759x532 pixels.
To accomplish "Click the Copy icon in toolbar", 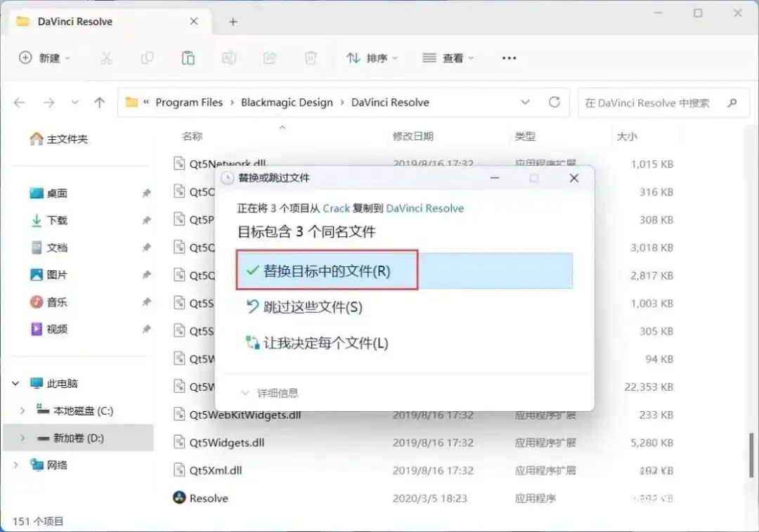I will click(x=147, y=58).
